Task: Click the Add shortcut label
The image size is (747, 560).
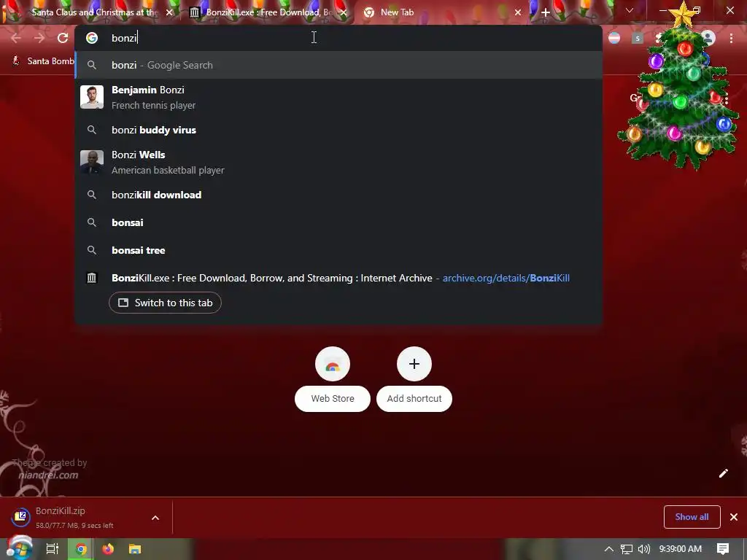Action: coord(414,399)
